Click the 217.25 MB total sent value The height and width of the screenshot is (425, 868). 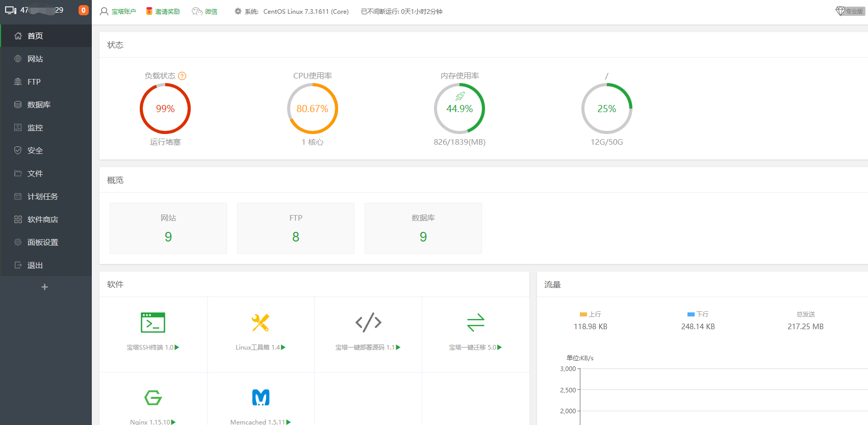806,327
